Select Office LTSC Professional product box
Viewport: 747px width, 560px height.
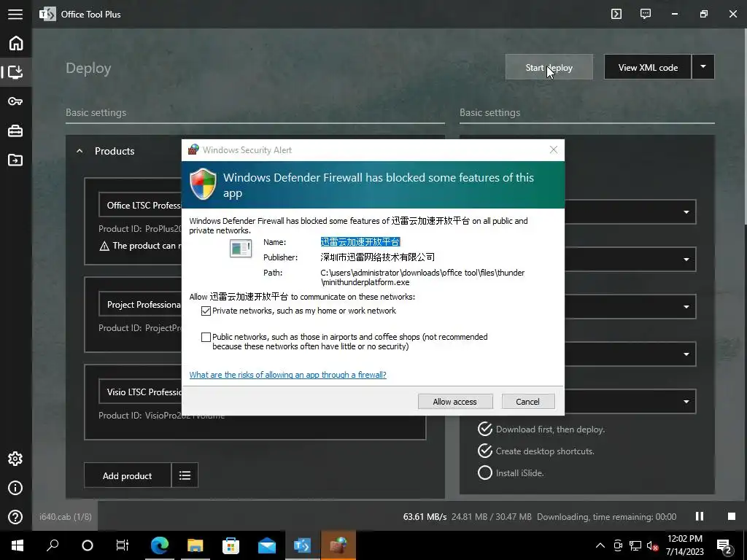point(139,205)
